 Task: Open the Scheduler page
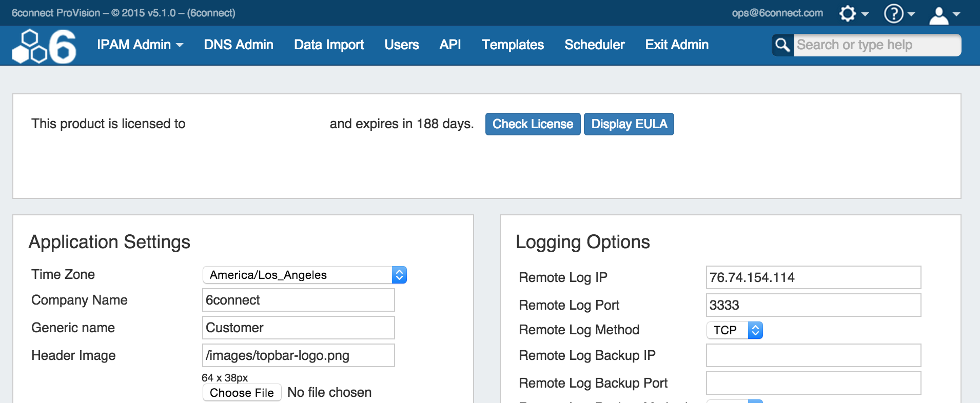(x=594, y=45)
